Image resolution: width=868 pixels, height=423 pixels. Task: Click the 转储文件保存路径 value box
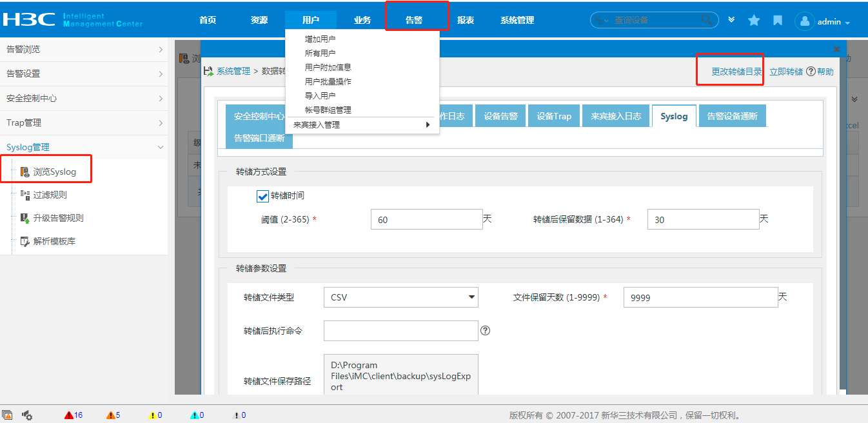pyautogui.click(x=401, y=375)
